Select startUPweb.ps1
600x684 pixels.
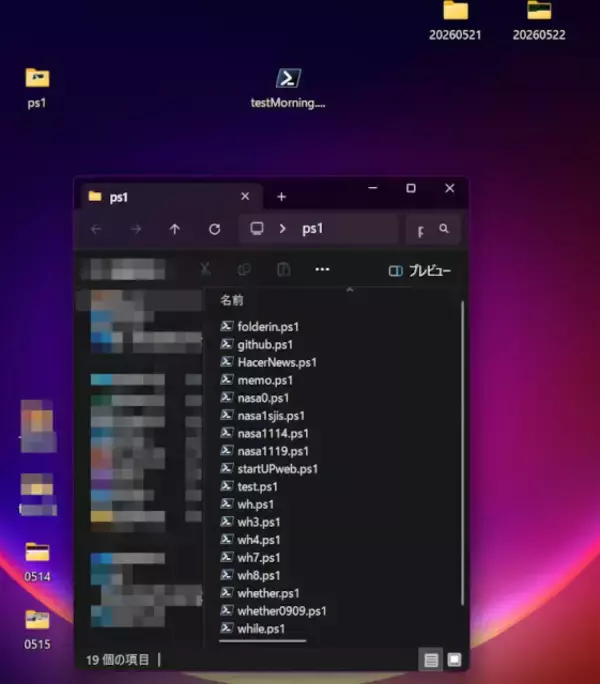[x=269, y=469]
